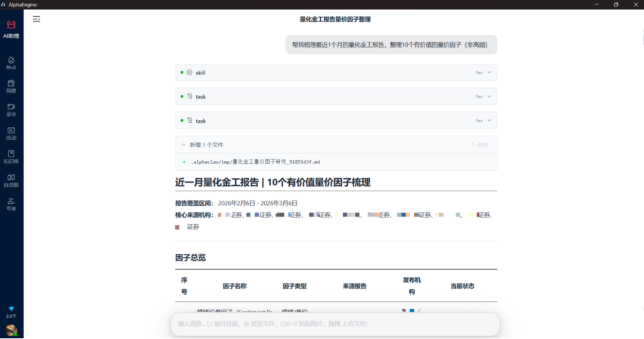644x339 pixels.
Task: Click the 来源报告 column header
Action: 354,286
